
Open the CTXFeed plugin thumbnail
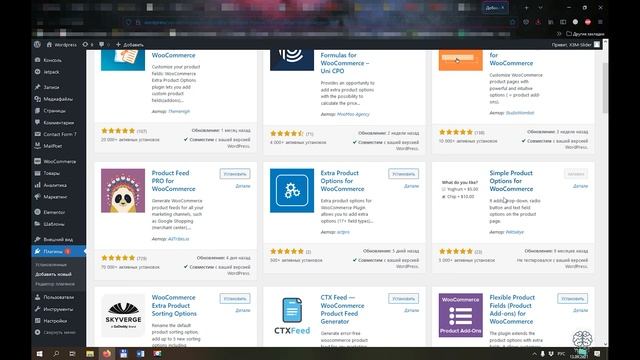[292, 316]
